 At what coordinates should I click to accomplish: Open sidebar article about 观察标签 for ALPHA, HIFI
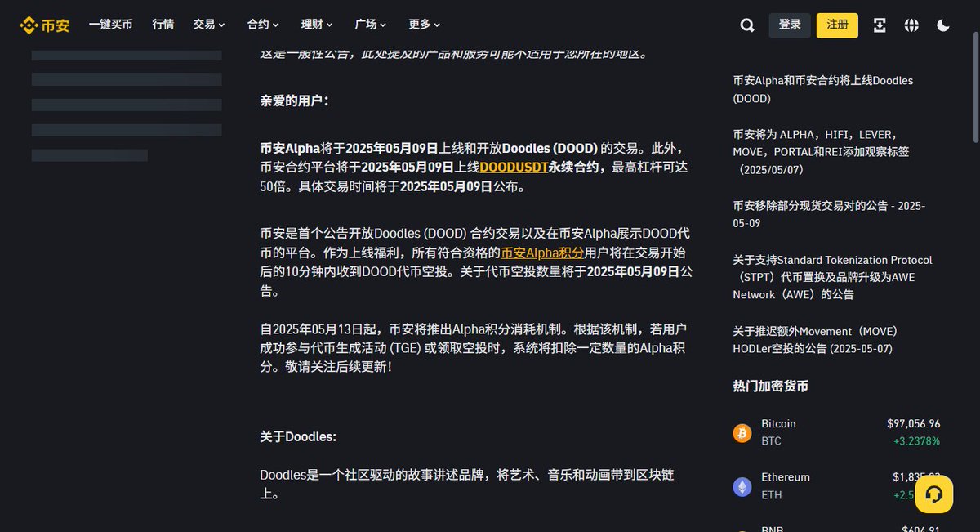click(x=821, y=152)
